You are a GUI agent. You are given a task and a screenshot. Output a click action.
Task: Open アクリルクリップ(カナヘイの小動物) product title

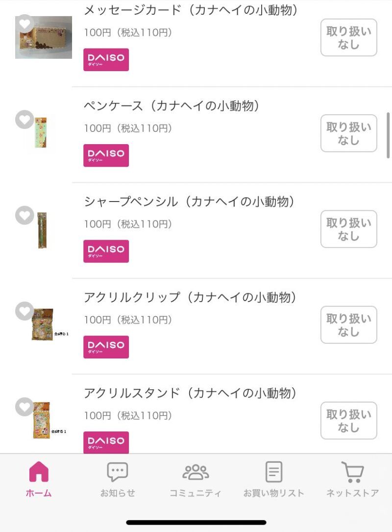(x=190, y=298)
